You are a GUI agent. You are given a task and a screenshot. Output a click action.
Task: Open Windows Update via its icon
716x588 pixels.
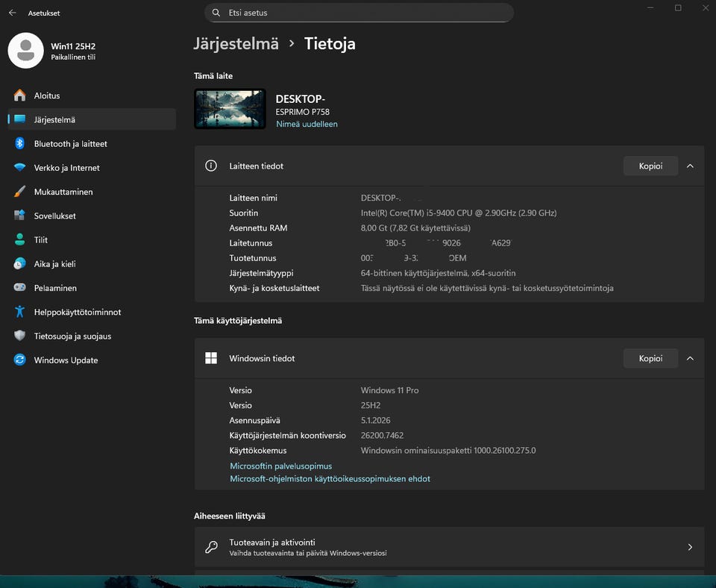pyautogui.click(x=20, y=360)
